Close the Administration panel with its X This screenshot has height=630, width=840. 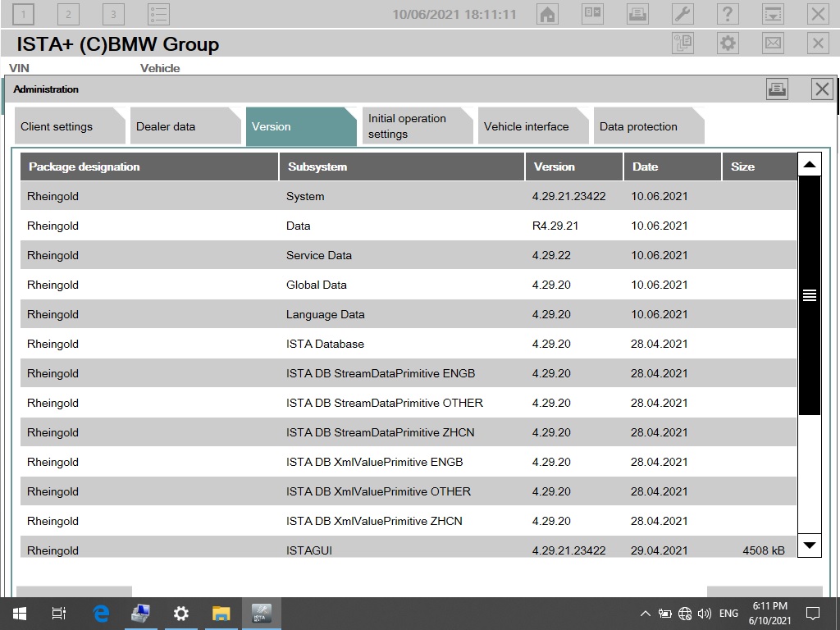coord(822,89)
